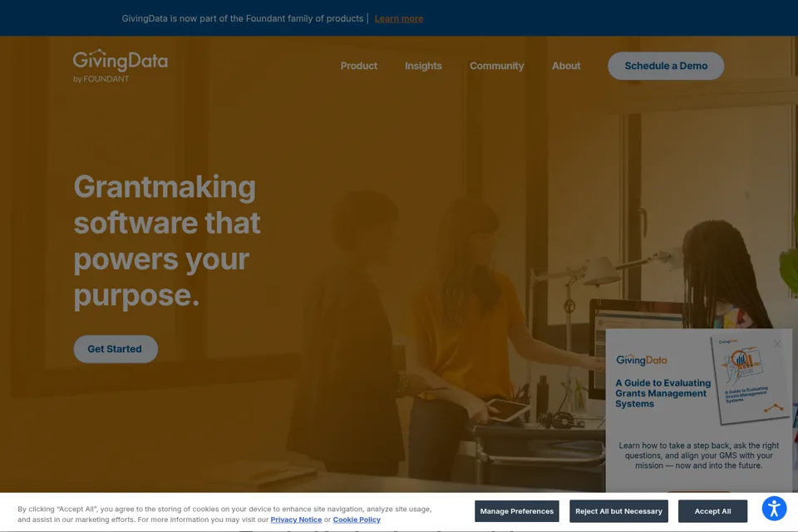The image size is (798, 532).
Task: Click the banner text about the Foundant family
Action: click(x=242, y=18)
